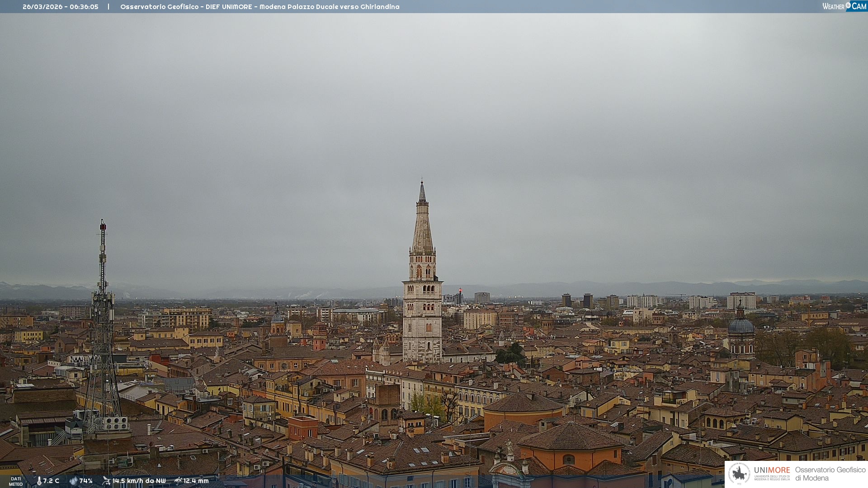Click the 7.2 C temperature reading
The height and width of the screenshot is (488, 868).
pos(51,481)
